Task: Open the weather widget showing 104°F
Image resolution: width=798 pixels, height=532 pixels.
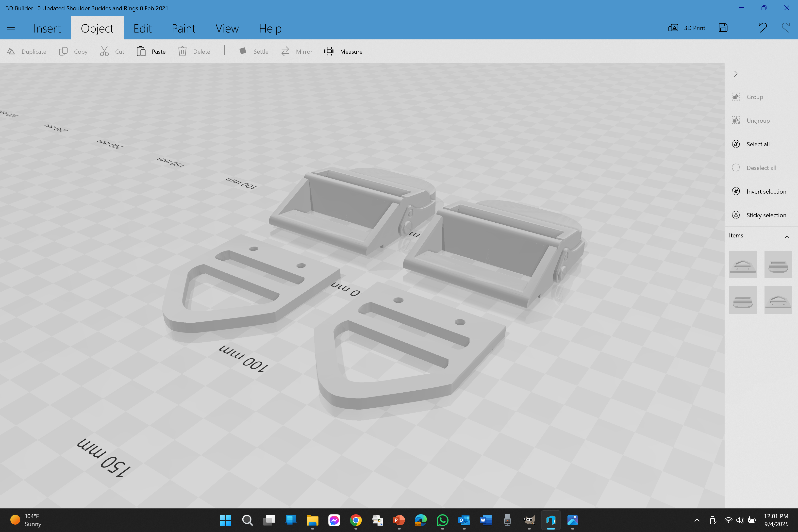Action: coord(26,520)
